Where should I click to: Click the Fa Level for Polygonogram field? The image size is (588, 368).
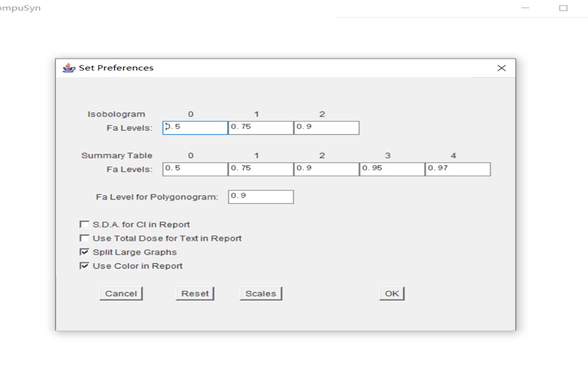click(x=261, y=197)
